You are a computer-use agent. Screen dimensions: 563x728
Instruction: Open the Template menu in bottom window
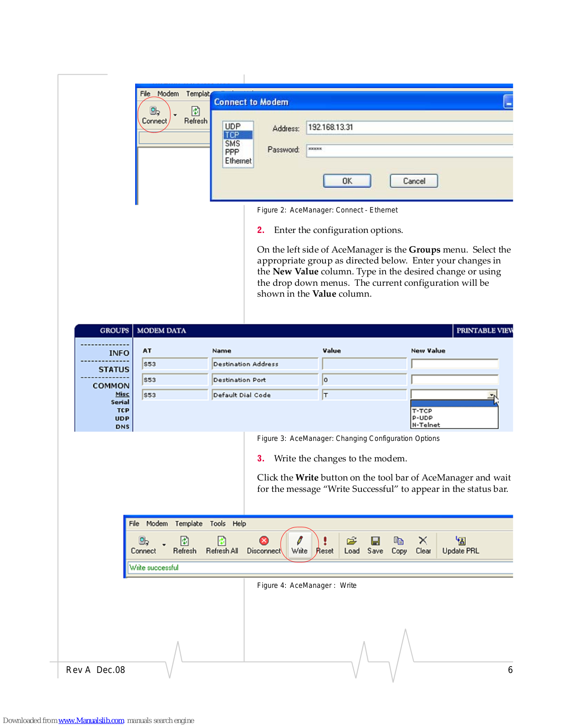(x=189, y=524)
